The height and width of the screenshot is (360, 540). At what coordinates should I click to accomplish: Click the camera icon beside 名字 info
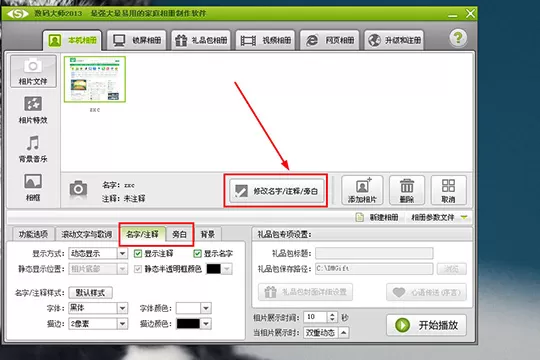78,189
